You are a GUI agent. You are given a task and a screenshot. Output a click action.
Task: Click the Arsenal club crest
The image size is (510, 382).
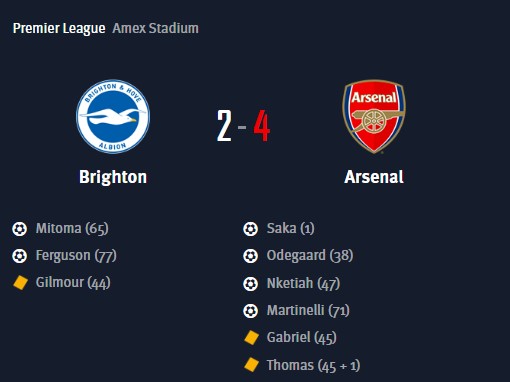click(x=374, y=116)
